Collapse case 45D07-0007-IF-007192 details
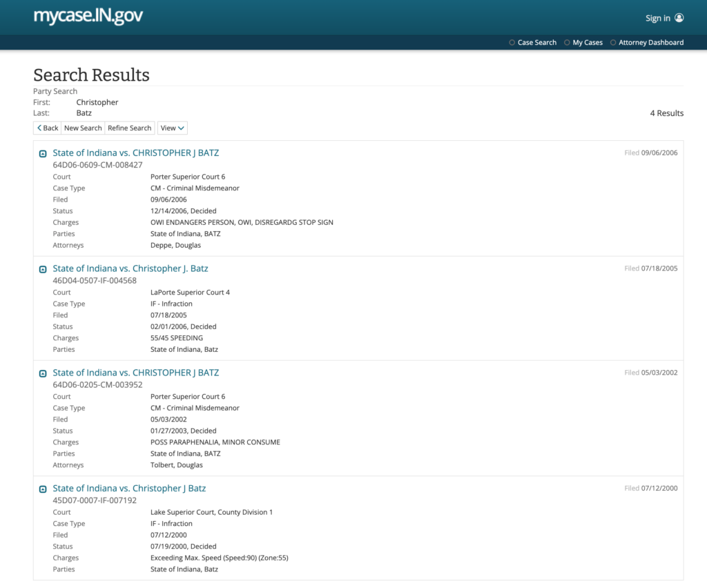This screenshot has width=707, height=588. 43,489
